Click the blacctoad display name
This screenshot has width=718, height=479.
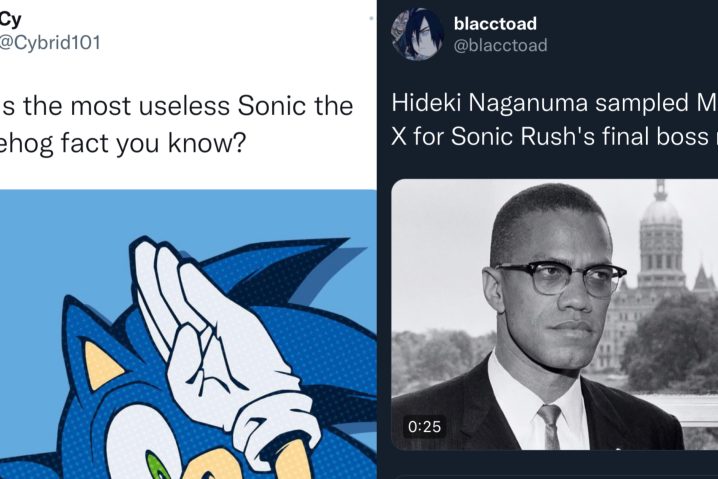coord(495,24)
